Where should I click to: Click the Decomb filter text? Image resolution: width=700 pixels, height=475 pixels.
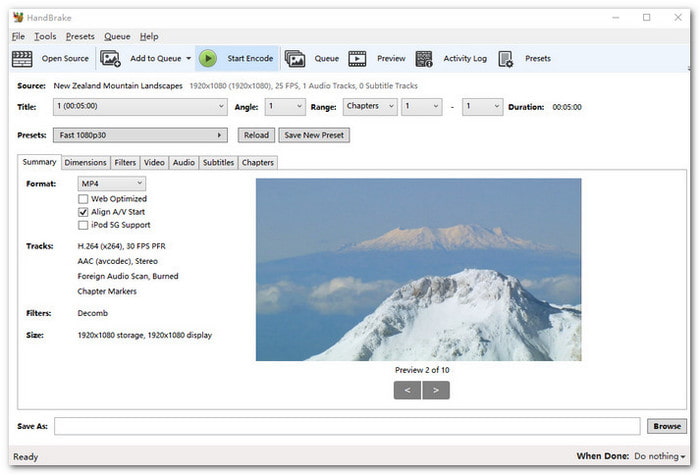point(93,313)
